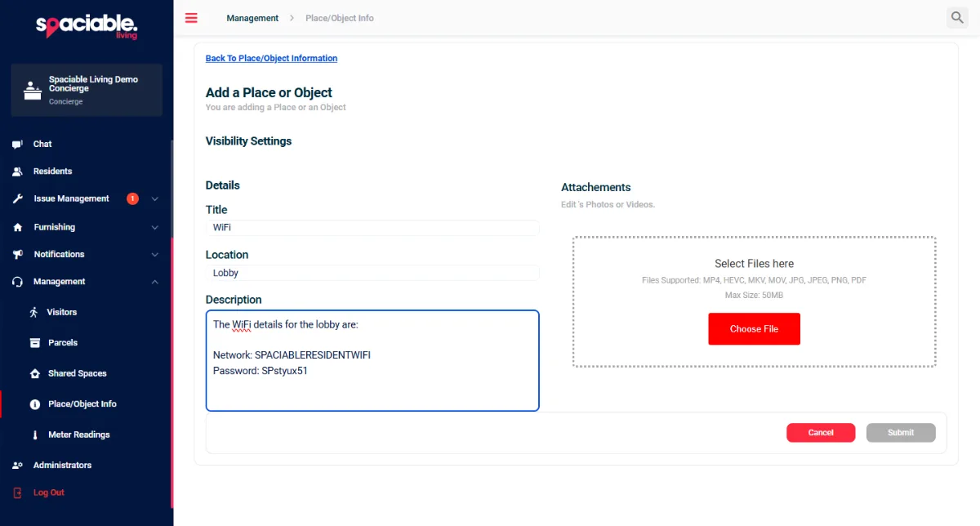Screen dimensions: 980x526
Task: Click the 'Password: SPstyux51' line
Action: point(261,371)
